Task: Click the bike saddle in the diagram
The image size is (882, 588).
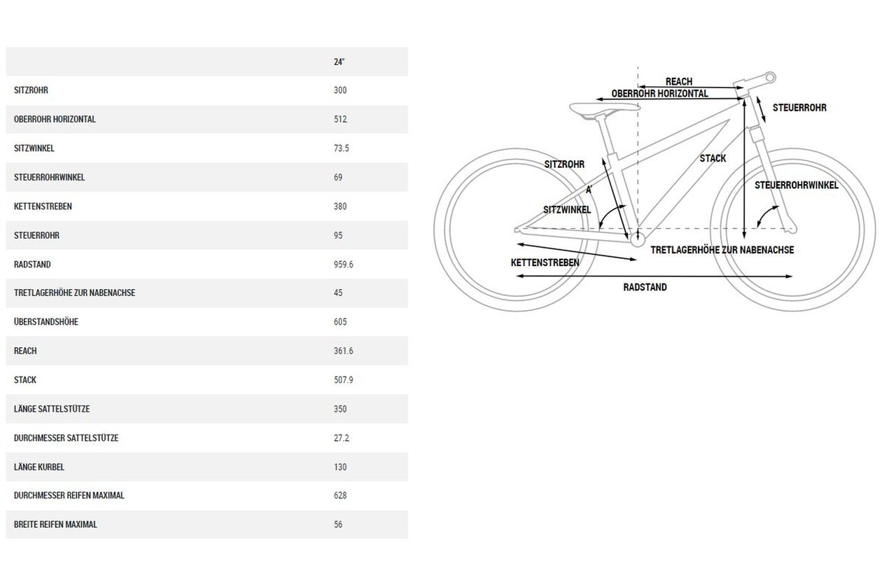Action: point(603,108)
